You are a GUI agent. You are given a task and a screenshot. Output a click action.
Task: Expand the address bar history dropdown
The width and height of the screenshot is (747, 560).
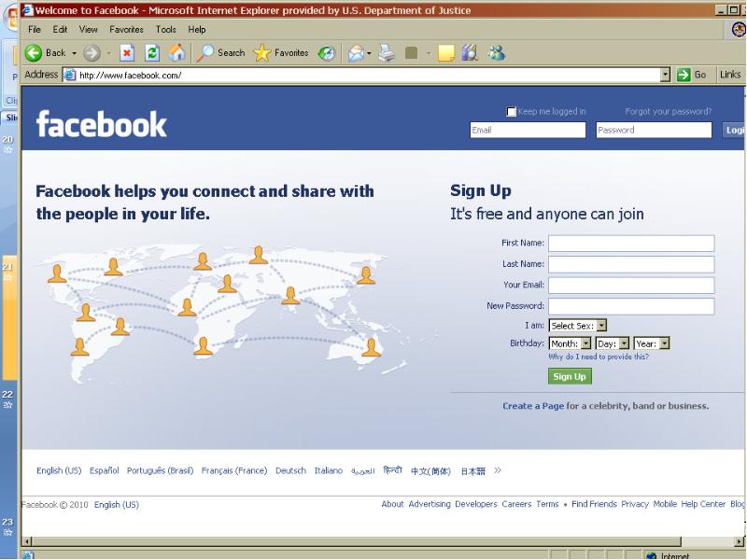666,75
